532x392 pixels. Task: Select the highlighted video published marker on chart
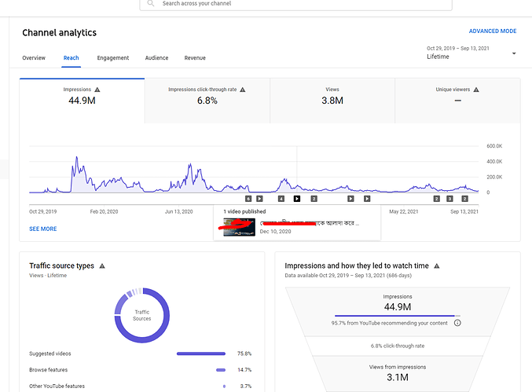297,199
